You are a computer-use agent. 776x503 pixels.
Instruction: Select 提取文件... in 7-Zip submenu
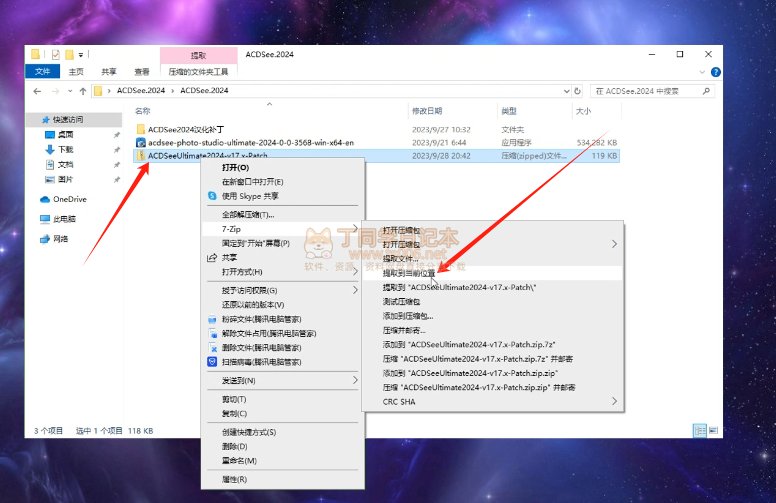(493, 258)
